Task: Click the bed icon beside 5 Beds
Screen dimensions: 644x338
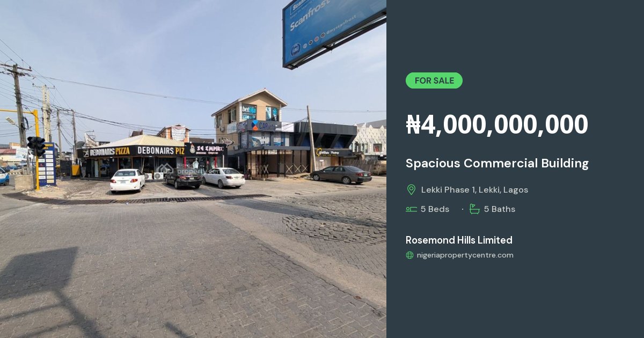Action: pyautogui.click(x=411, y=209)
